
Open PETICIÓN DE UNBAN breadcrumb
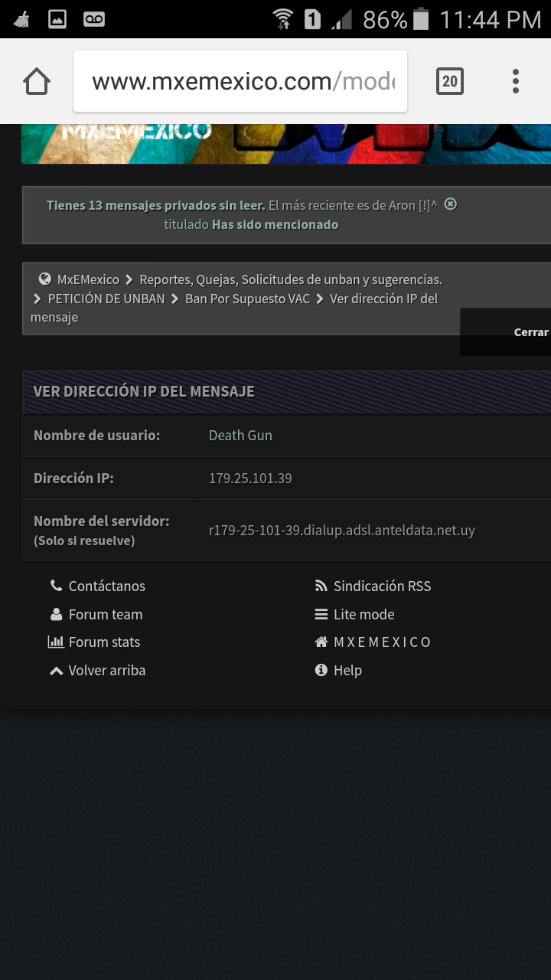pyautogui.click(x=106, y=299)
